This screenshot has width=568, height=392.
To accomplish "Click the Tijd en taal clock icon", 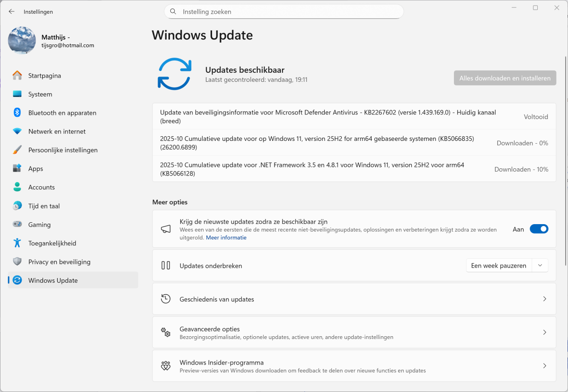I will 17,206.
